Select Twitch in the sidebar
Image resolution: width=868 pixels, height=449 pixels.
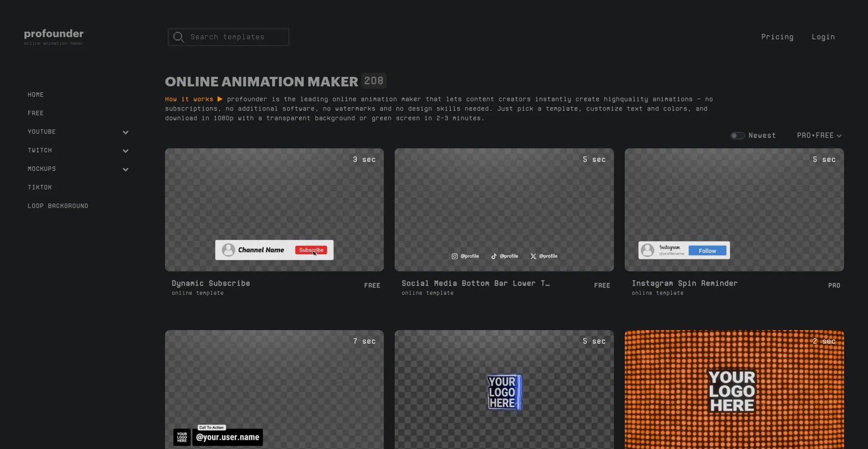40,150
